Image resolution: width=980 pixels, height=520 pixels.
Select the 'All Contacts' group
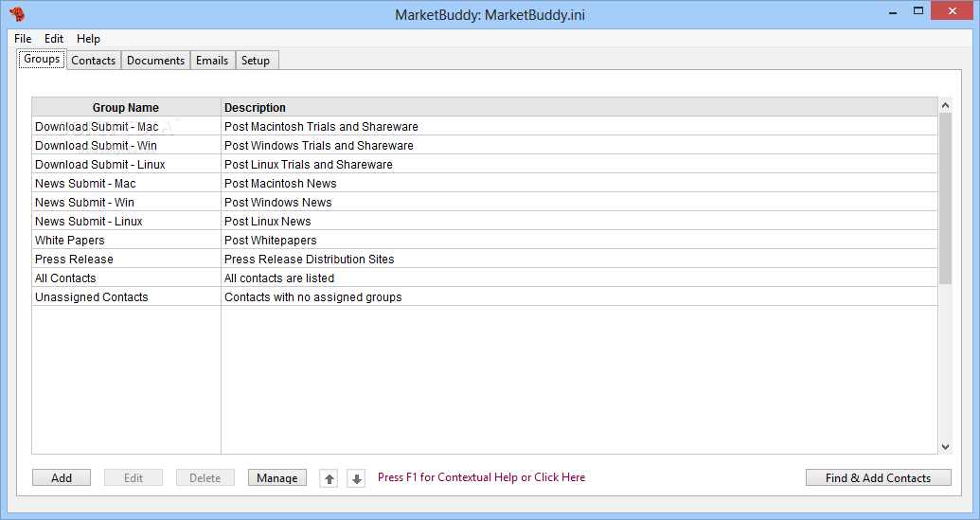pyautogui.click(x=126, y=278)
